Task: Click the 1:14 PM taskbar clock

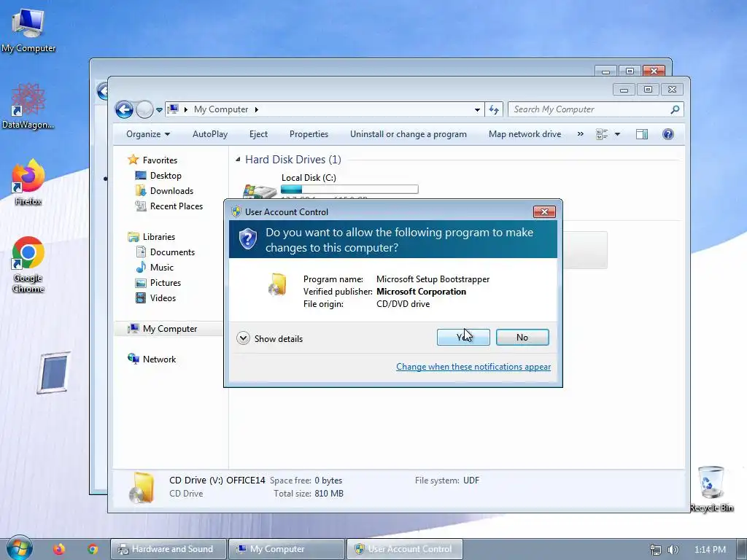Action: pyautogui.click(x=710, y=550)
